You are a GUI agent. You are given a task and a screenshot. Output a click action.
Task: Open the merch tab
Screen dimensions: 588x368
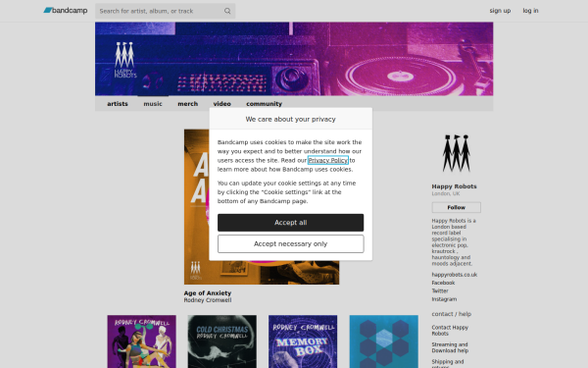coord(187,104)
